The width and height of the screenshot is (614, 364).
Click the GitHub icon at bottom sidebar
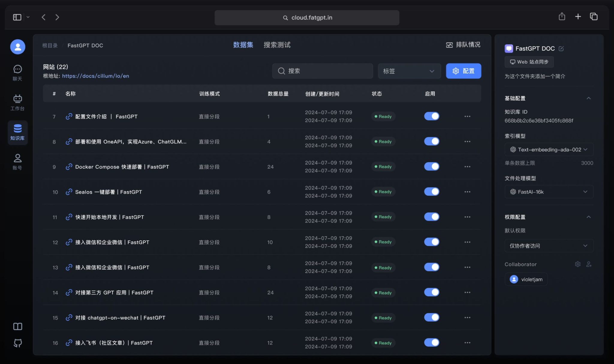click(x=17, y=343)
